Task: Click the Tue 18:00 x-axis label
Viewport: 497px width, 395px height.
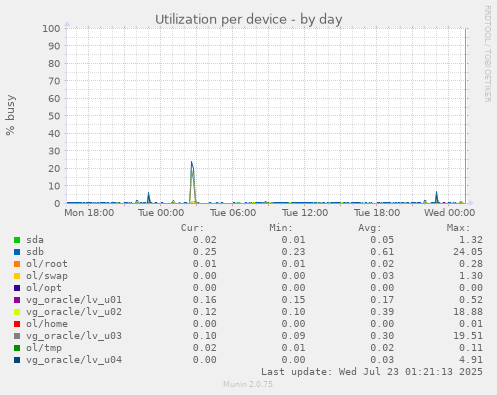Action: pos(377,213)
